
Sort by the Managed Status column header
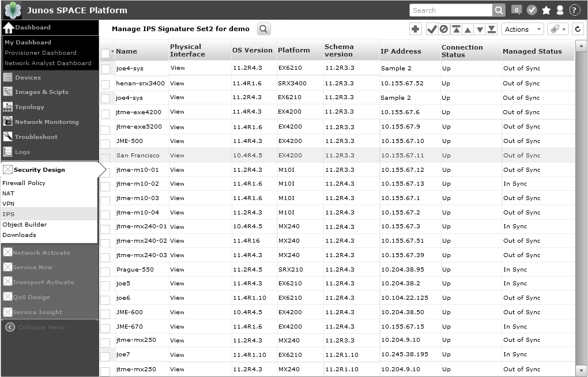pyautogui.click(x=532, y=51)
